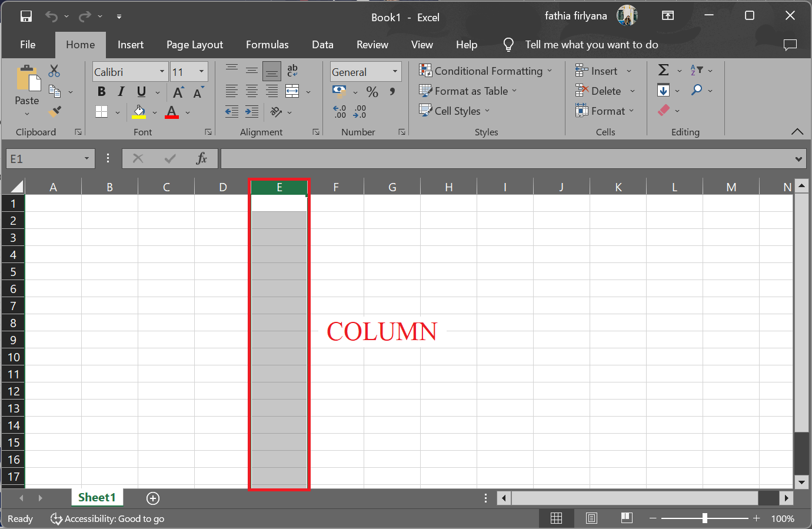
Task: Click the AutoSum icon
Action: pos(664,70)
